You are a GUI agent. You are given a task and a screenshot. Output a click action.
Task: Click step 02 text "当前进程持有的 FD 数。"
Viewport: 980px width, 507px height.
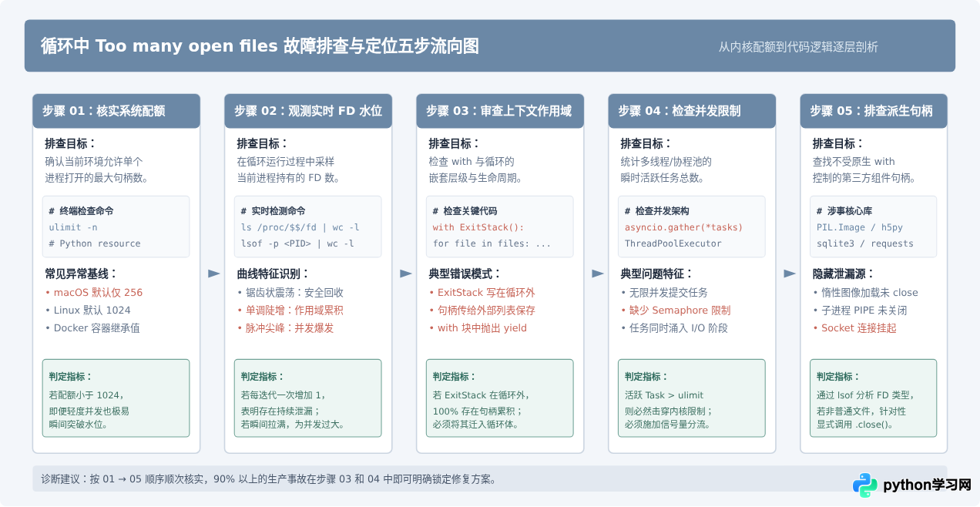pyautogui.click(x=289, y=178)
